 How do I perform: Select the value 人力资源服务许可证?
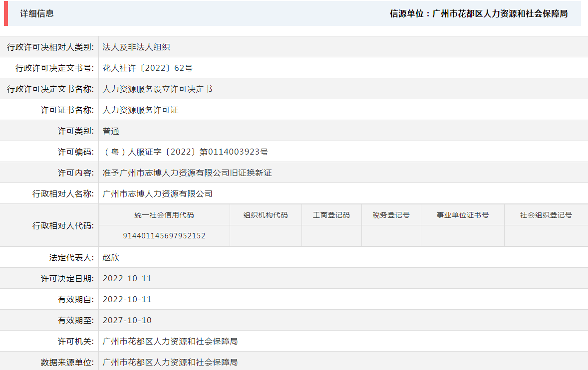pos(140,110)
